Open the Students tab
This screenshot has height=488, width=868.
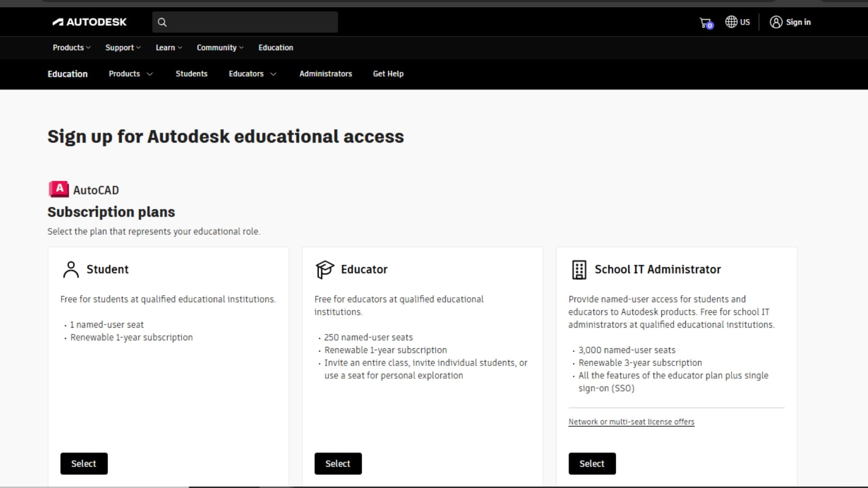pyautogui.click(x=191, y=74)
